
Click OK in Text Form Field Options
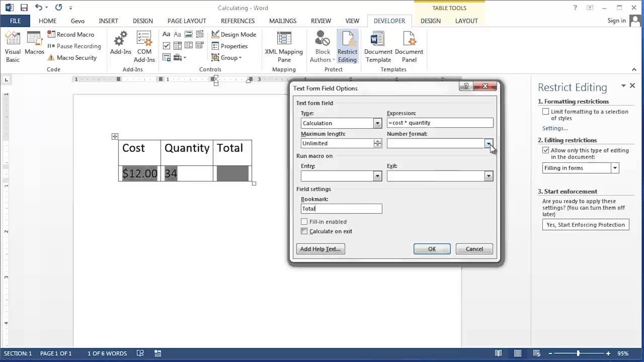432,249
